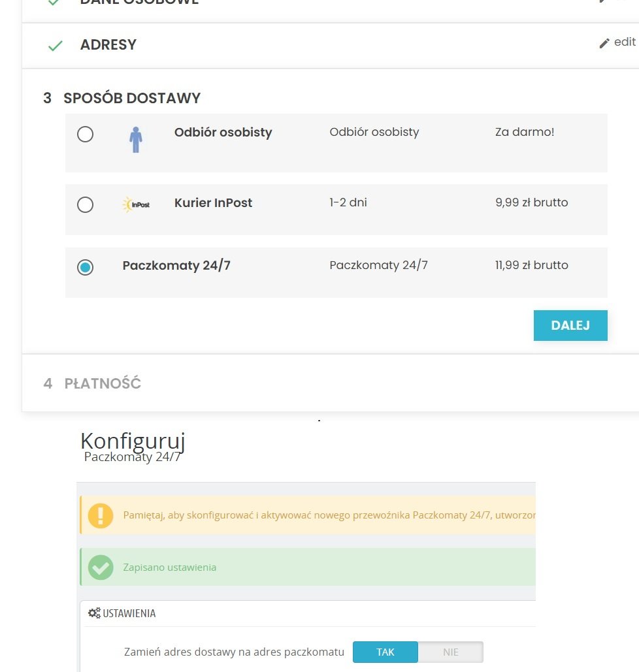Expand the ADRESY checkout step
The height and width of the screenshot is (672, 639).
coord(108,45)
